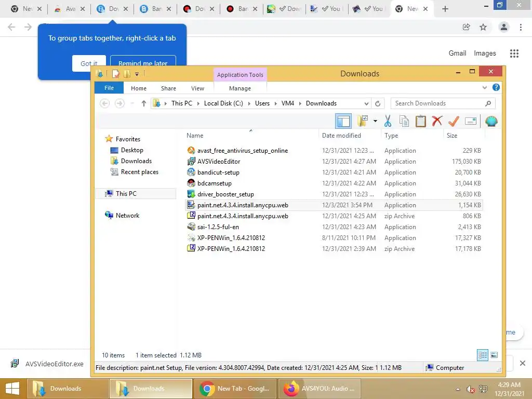Click Users in the address breadcrumb
The width and height of the screenshot is (532, 399).
click(x=262, y=103)
